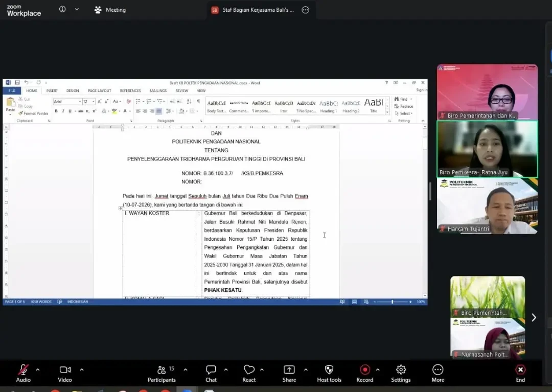The width and height of the screenshot is (552, 392).
Task: Click Replace in the Editing group
Action: (x=404, y=106)
